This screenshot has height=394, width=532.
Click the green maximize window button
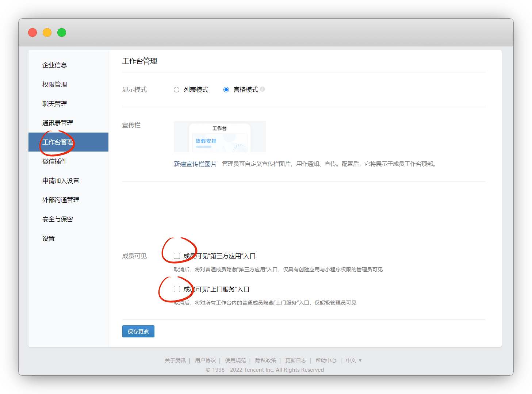[62, 32]
